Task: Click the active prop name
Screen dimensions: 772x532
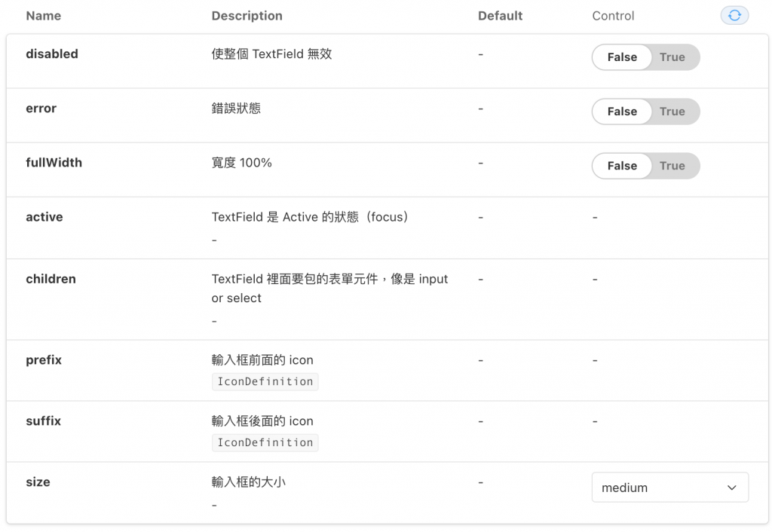Action: click(44, 217)
